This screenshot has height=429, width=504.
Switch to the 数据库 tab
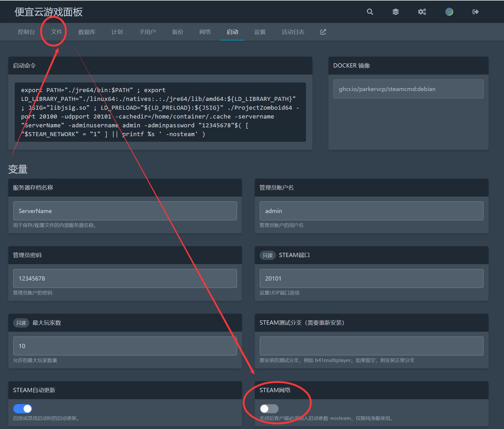click(x=87, y=32)
